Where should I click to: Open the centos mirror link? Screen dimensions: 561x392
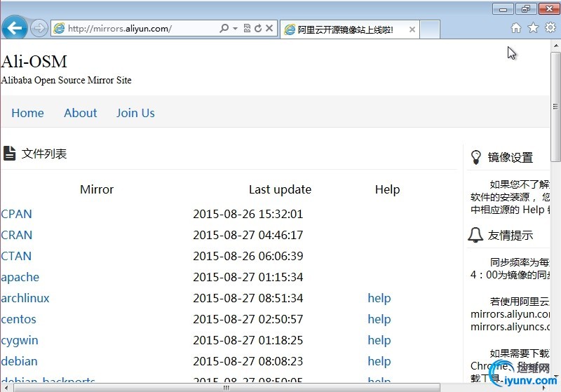click(x=19, y=319)
